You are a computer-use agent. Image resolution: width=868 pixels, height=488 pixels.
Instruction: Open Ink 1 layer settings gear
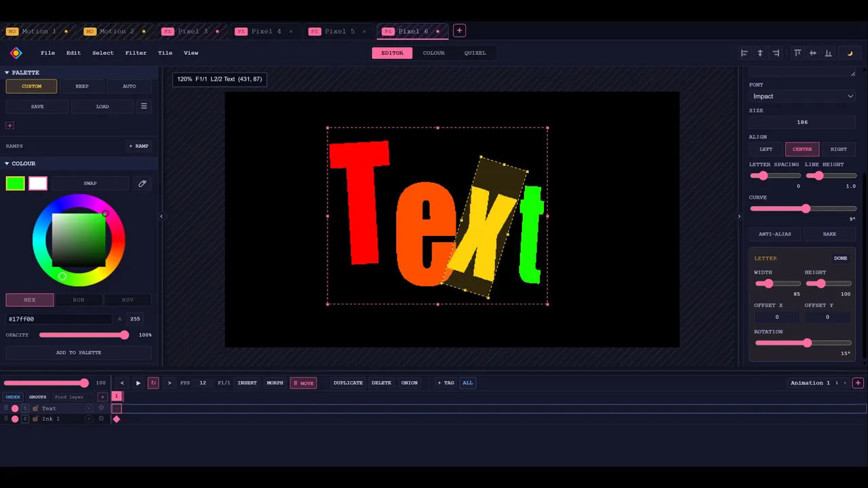pyautogui.click(x=101, y=418)
